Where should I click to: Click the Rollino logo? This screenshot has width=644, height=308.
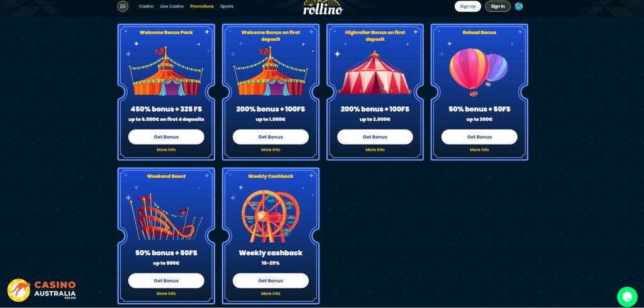[x=323, y=8]
